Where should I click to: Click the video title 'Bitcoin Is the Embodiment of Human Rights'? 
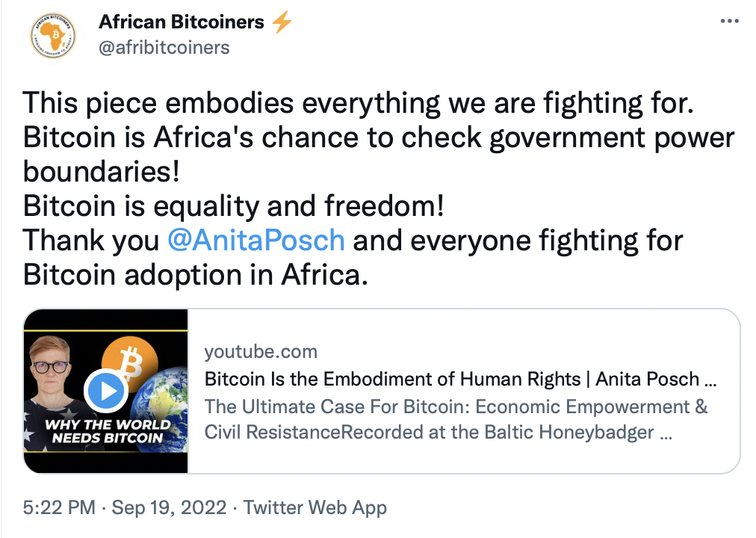coord(456,379)
